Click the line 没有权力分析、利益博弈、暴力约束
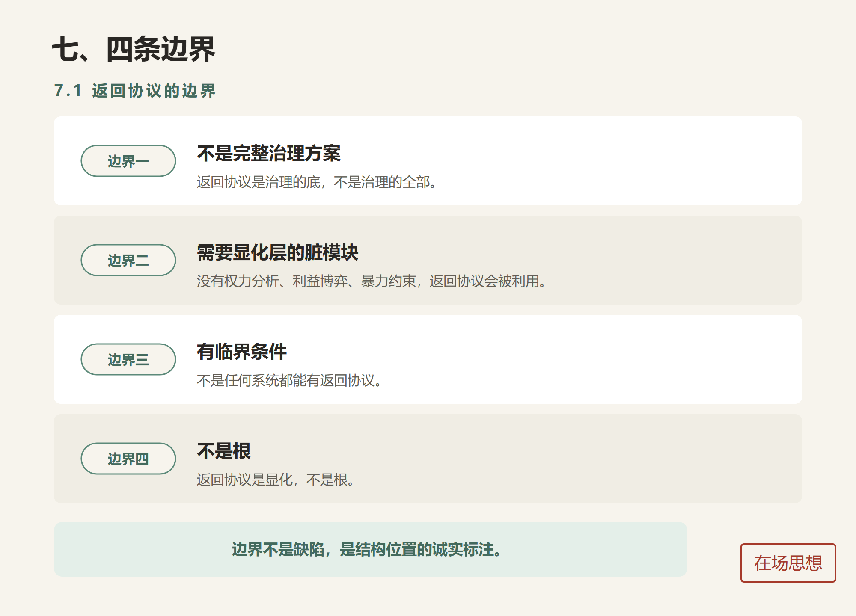856x616 pixels. (306, 281)
